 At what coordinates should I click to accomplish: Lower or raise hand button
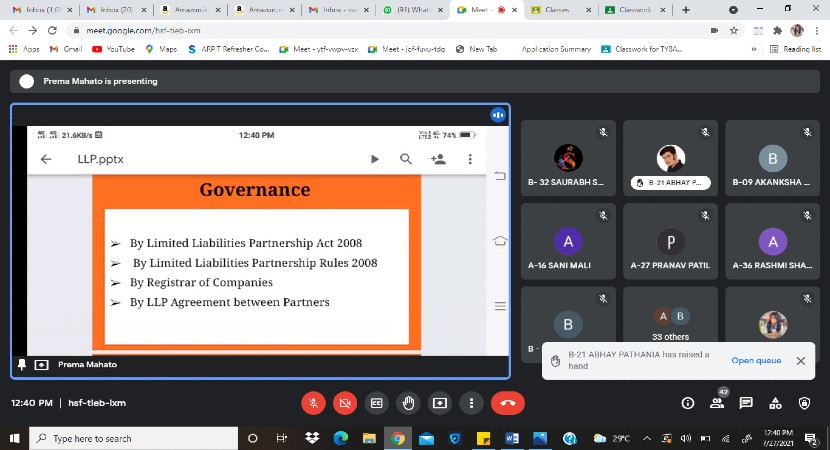pos(408,402)
